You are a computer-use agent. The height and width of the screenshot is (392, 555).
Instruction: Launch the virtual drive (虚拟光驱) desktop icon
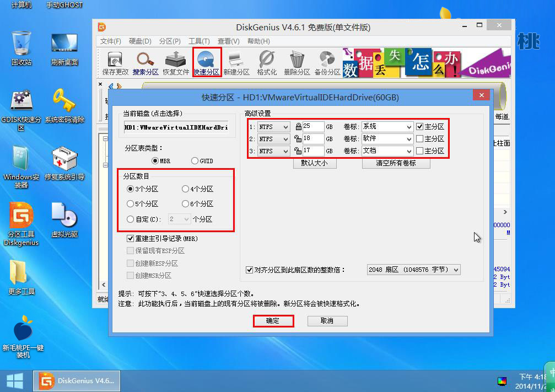[x=64, y=220]
